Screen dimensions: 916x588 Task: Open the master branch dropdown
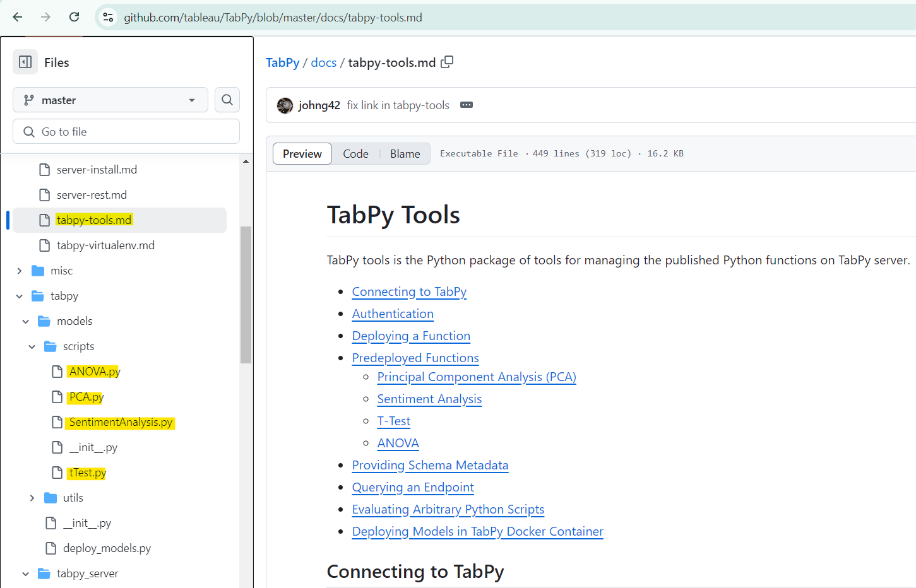110,100
